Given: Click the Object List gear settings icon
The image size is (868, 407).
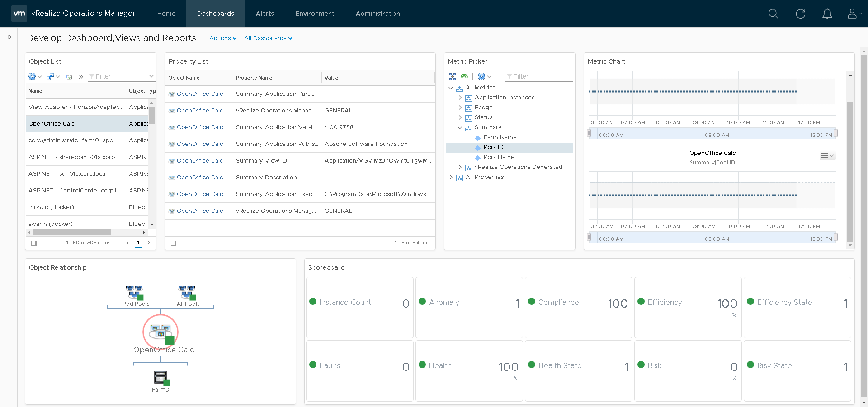Looking at the screenshot, I should click(32, 76).
